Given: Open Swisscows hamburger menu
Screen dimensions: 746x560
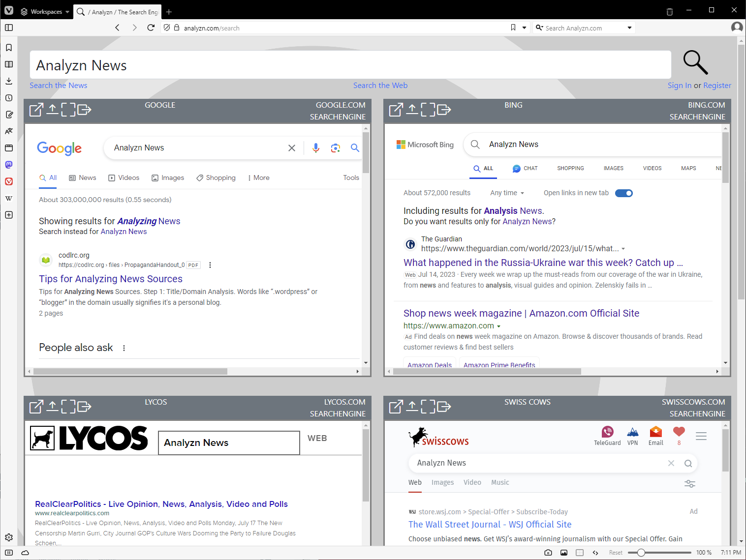Looking at the screenshot, I should (x=701, y=436).
